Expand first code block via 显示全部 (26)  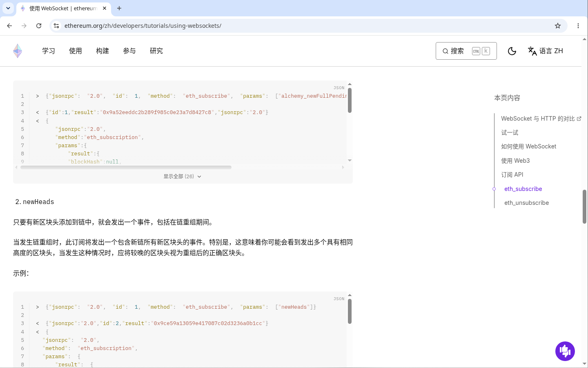(x=183, y=177)
